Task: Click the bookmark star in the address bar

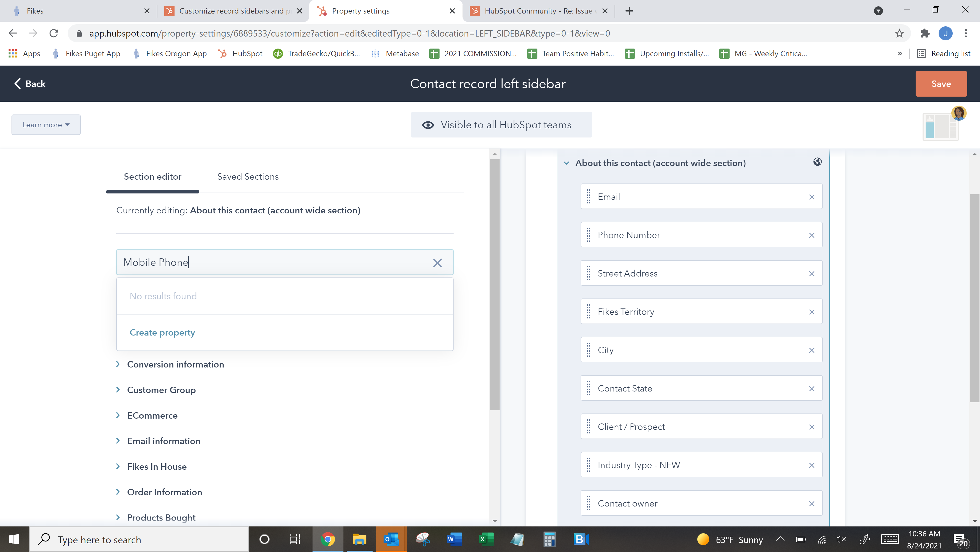Action: 899,33
